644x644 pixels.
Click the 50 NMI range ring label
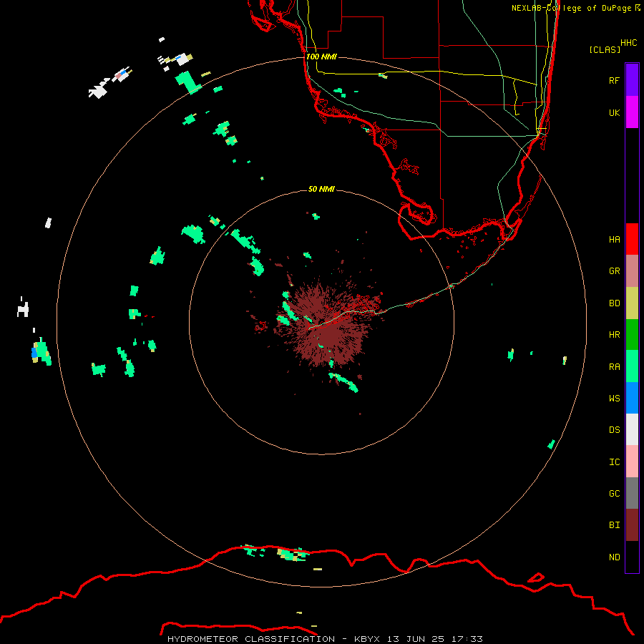pos(321,189)
